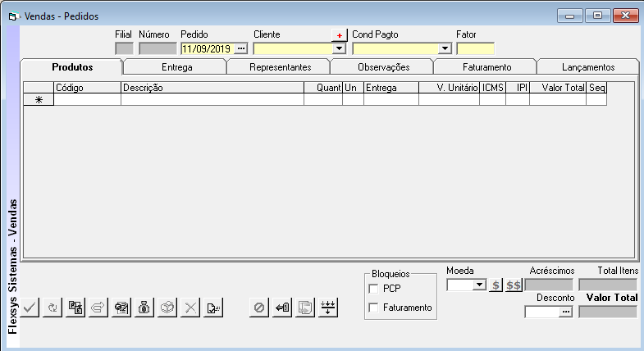Enable the PCP block checkbox
Screen dimensions: 644x351
tap(375, 289)
